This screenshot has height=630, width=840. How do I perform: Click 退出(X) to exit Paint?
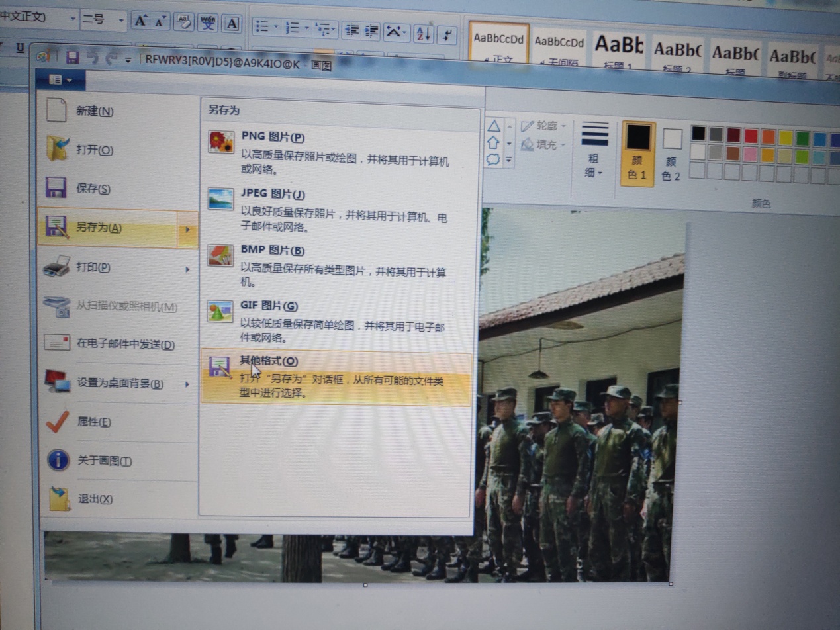tap(118, 499)
